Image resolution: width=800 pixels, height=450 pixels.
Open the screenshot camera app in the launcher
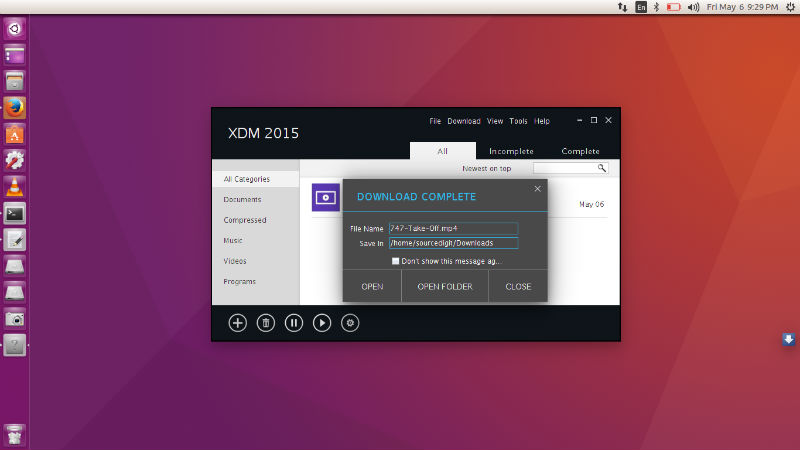click(x=14, y=319)
